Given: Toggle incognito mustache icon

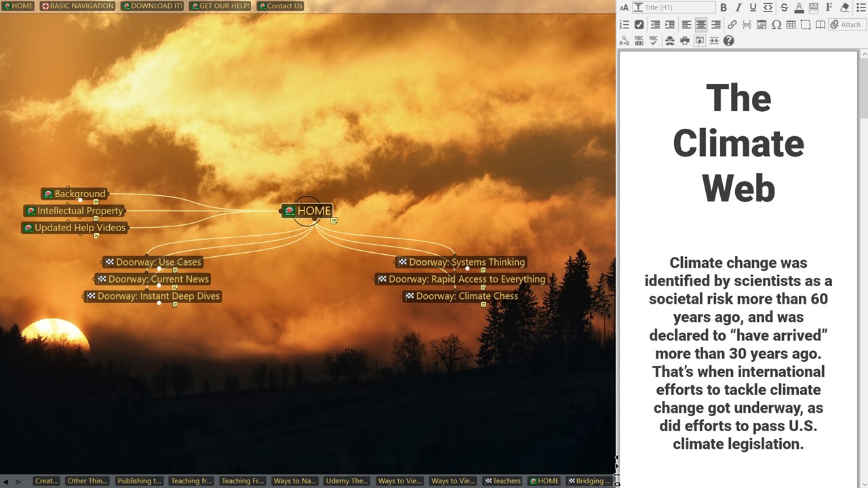Looking at the screenshot, I should coord(670,41).
